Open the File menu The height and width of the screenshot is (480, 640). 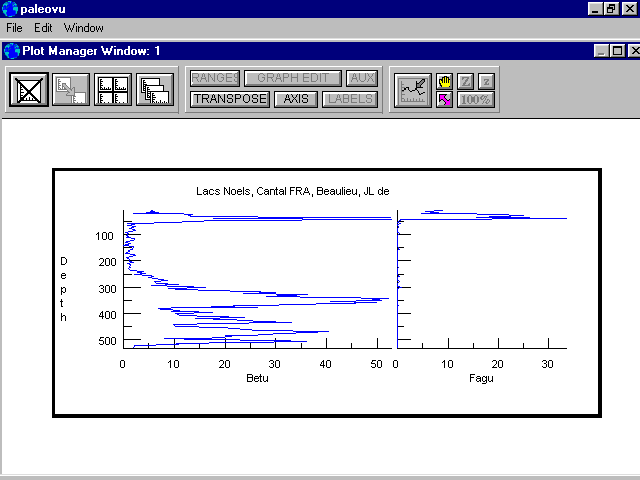tap(15, 28)
